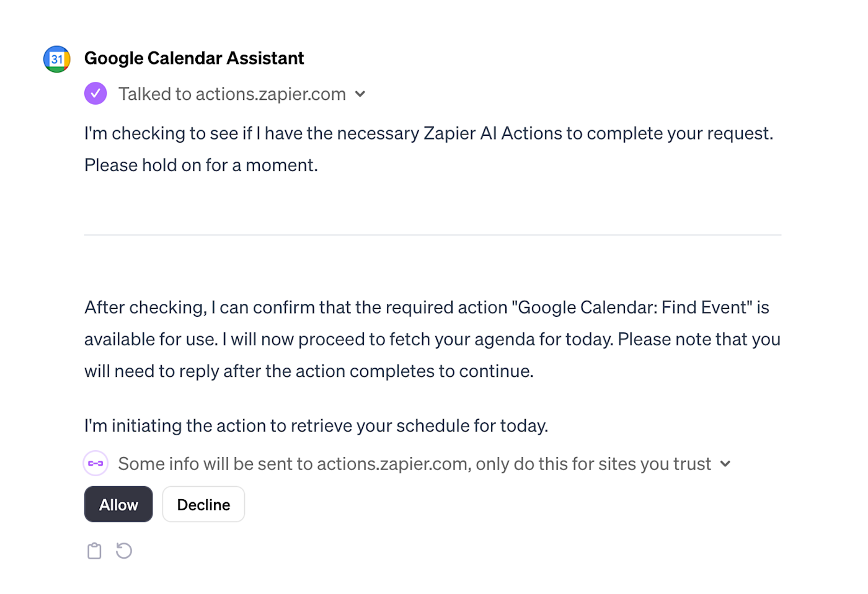The width and height of the screenshot is (868, 594).
Task: Click the "available for use" agenda line
Action: pyautogui.click(x=432, y=340)
